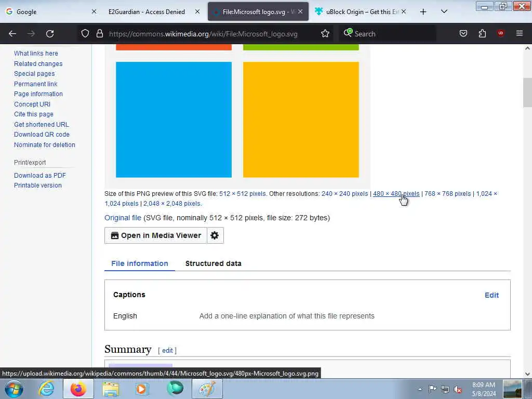This screenshot has width=532, height=399.
Task: Open the Firefox hamburger menu
Action: (519, 33)
